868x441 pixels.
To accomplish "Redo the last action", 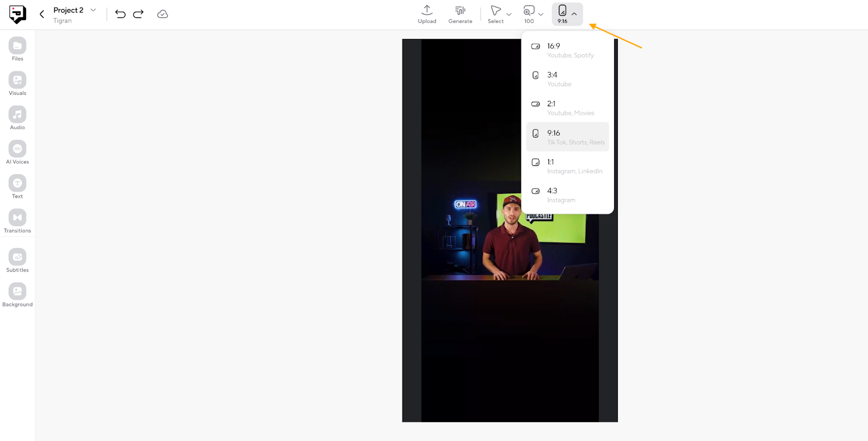I will tap(138, 14).
